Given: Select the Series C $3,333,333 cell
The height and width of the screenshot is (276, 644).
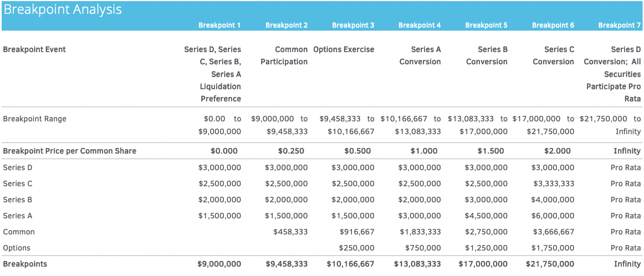Looking at the screenshot, I should [553, 183].
